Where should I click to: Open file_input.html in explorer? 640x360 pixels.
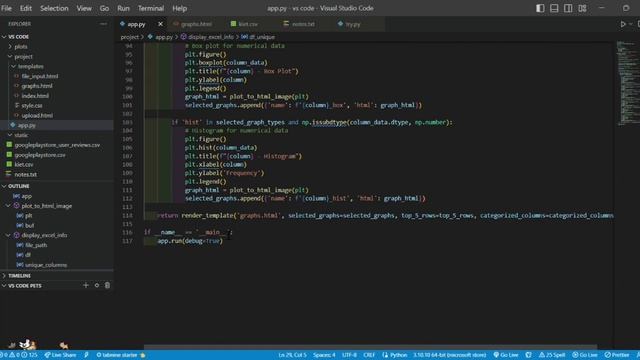pyautogui.click(x=40, y=76)
